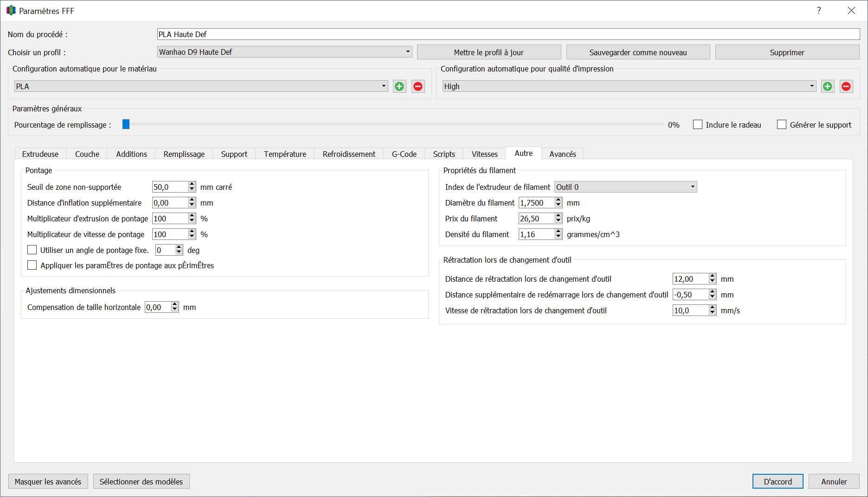This screenshot has width=868, height=497.
Task: Add a new print quality configuration
Action: coord(828,86)
